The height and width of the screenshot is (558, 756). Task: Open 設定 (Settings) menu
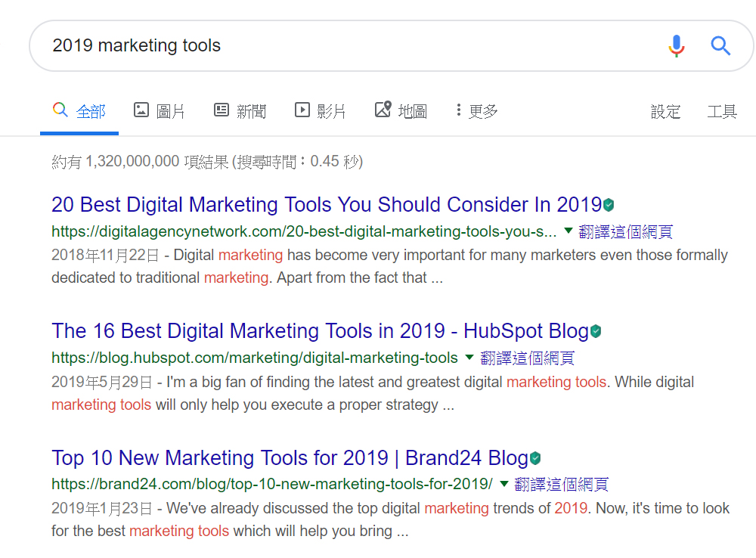pos(665,111)
